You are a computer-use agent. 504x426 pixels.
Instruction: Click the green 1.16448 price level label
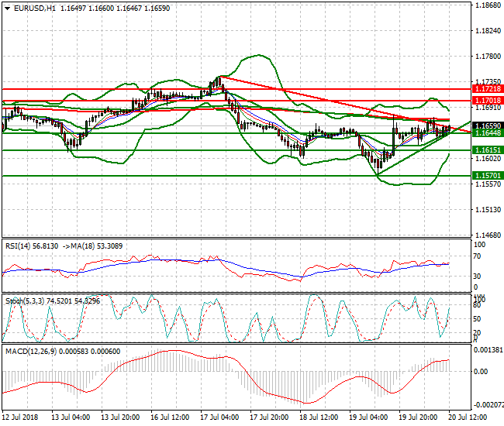(x=488, y=133)
